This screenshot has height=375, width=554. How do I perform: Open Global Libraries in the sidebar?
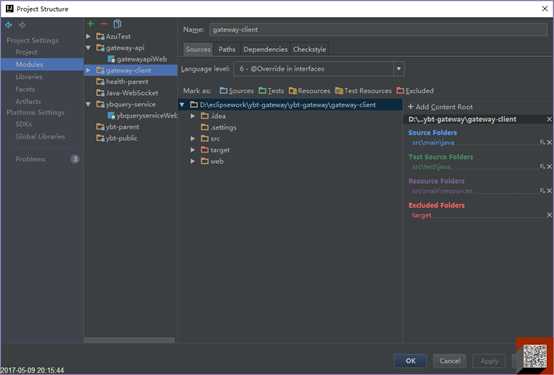coord(40,136)
